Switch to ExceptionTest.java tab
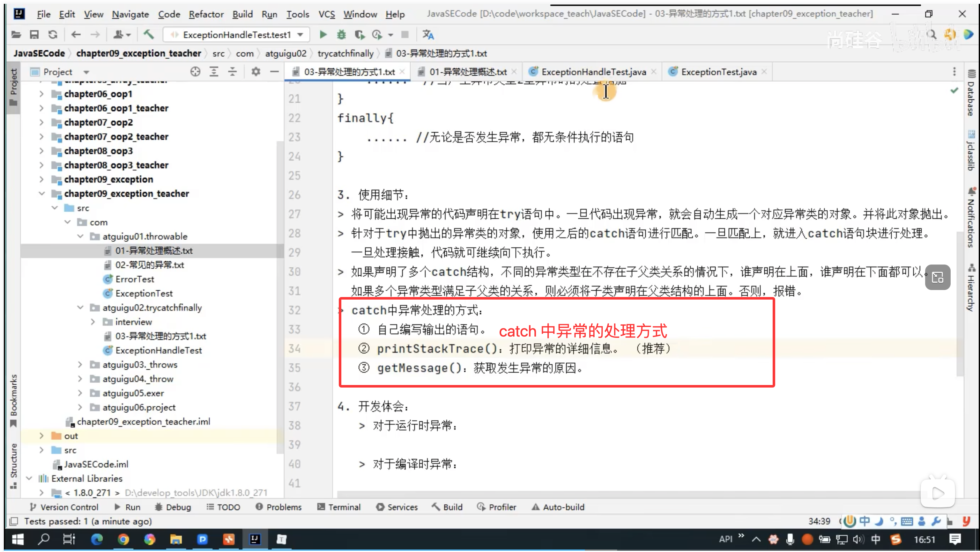 (718, 71)
